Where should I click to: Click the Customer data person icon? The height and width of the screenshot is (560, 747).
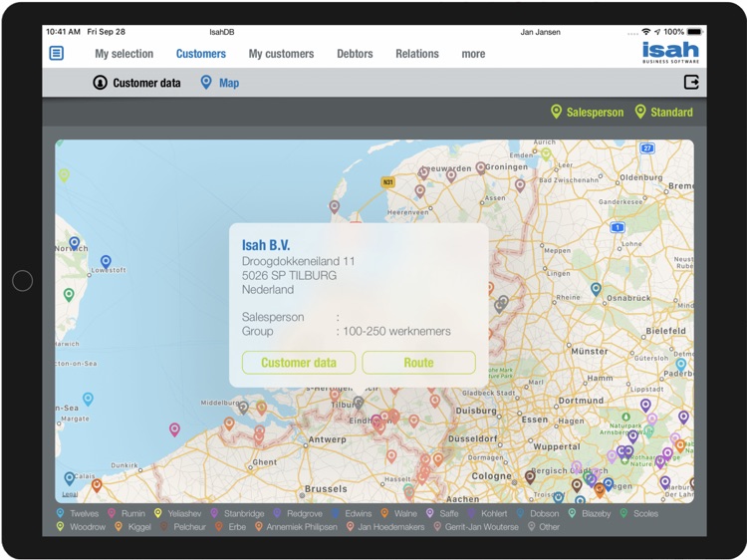click(100, 83)
